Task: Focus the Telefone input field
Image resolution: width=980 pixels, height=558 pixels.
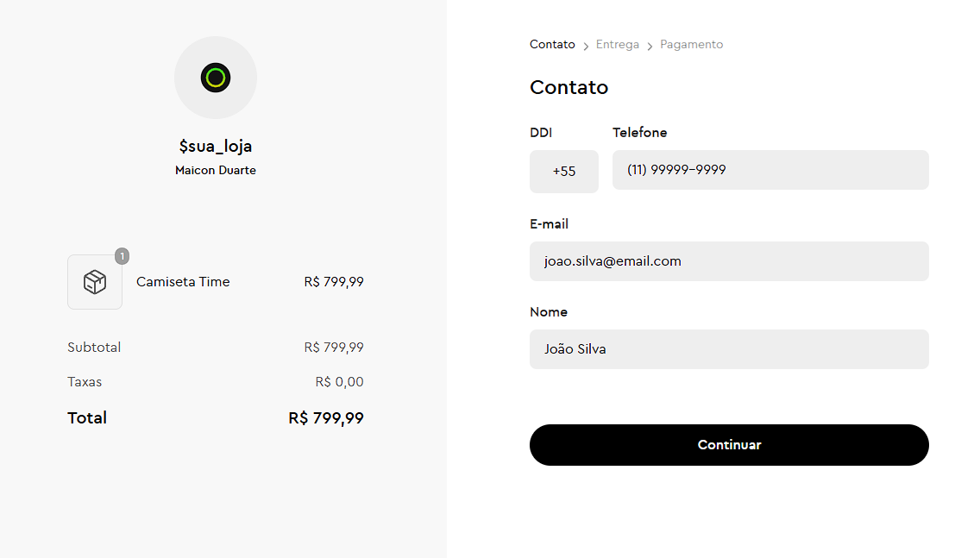Action: [x=770, y=170]
